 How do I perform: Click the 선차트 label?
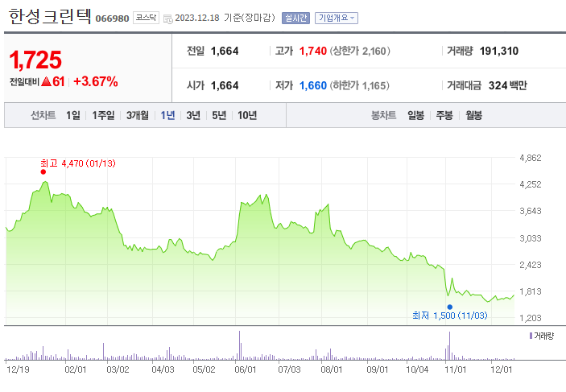tap(43, 115)
